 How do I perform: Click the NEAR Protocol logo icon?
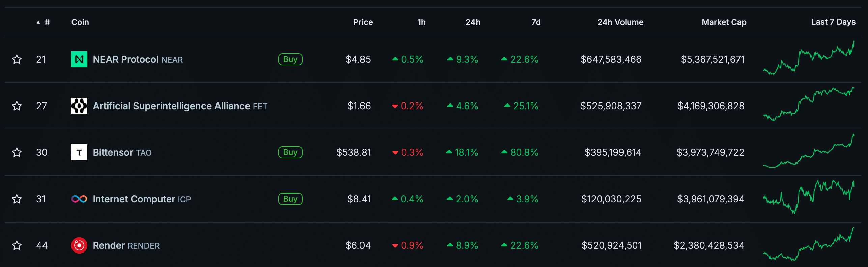tap(79, 59)
